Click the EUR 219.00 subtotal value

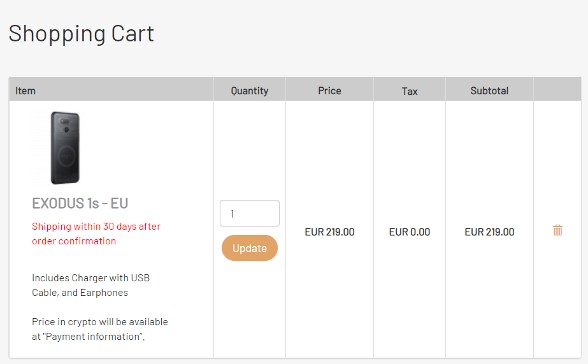coord(489,232)
